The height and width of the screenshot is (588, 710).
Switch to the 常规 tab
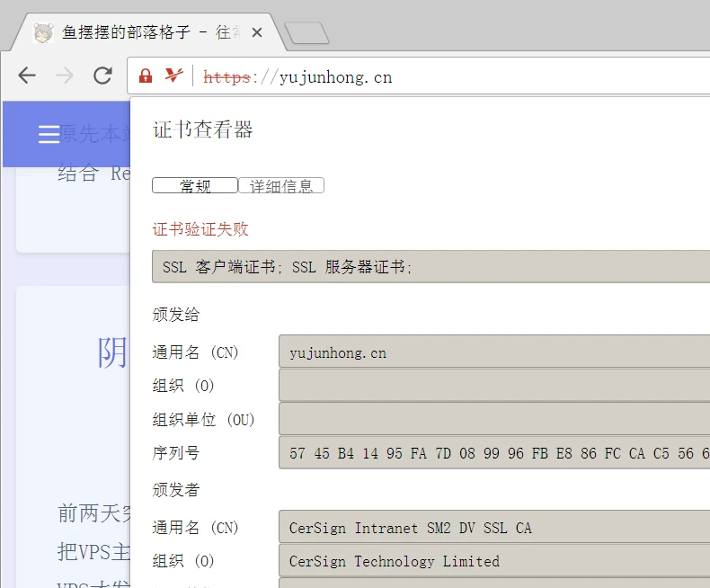195,186
